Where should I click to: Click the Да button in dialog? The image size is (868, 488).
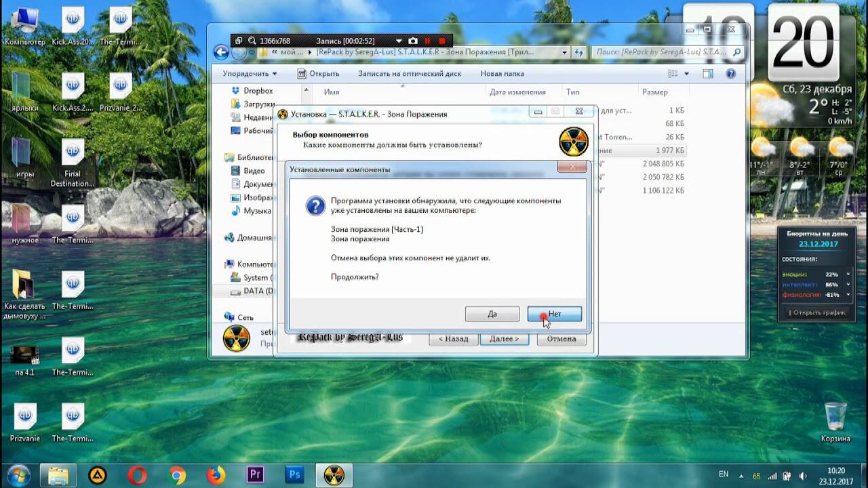coord(492,314)
